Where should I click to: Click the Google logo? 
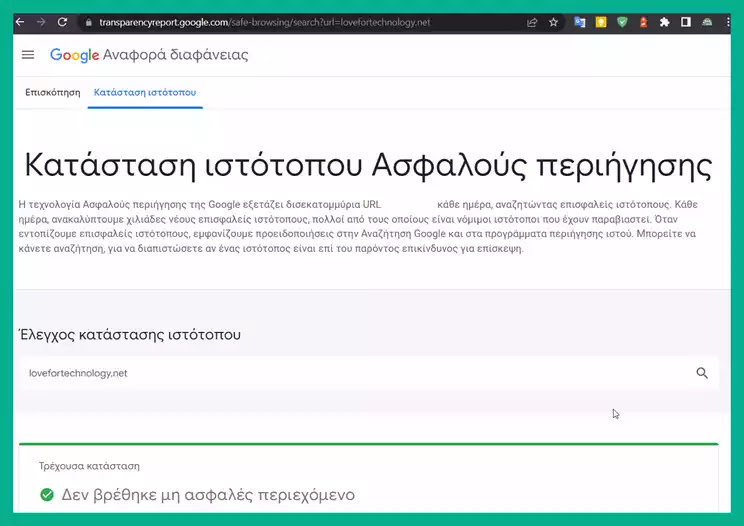[74, 55]
